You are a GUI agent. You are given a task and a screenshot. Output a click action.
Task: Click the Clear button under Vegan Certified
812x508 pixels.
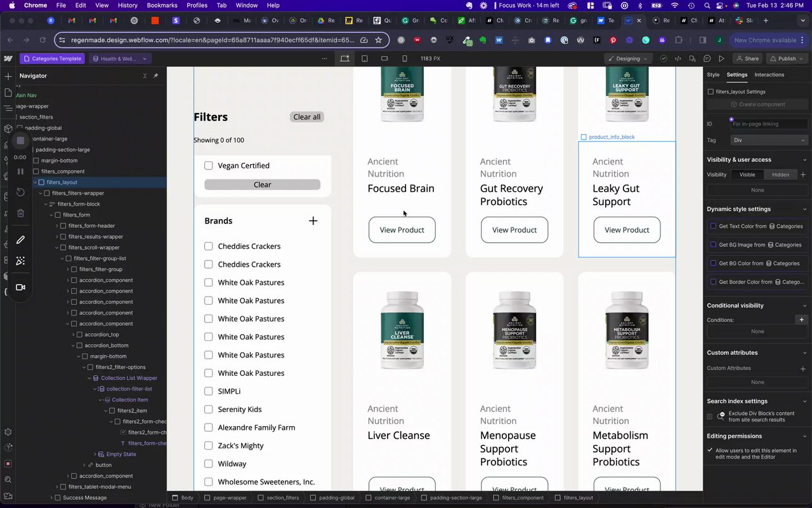pos(262,185)
